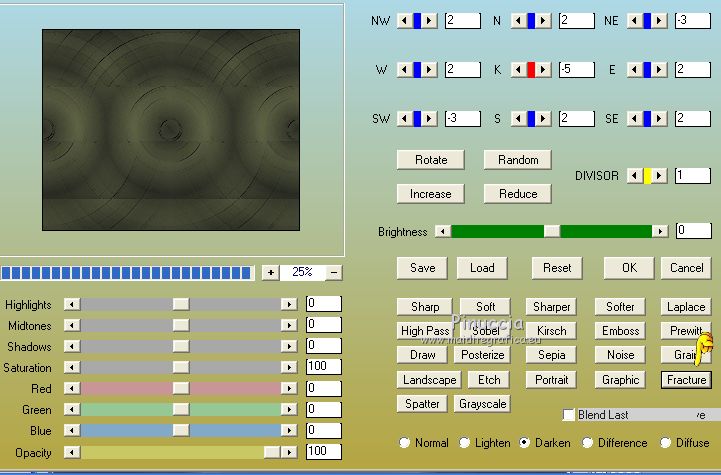Image resolution: width=721 pixels, height=475 pixels.
Task: Confirm with the OK button
Action: (x=629, y=268)
